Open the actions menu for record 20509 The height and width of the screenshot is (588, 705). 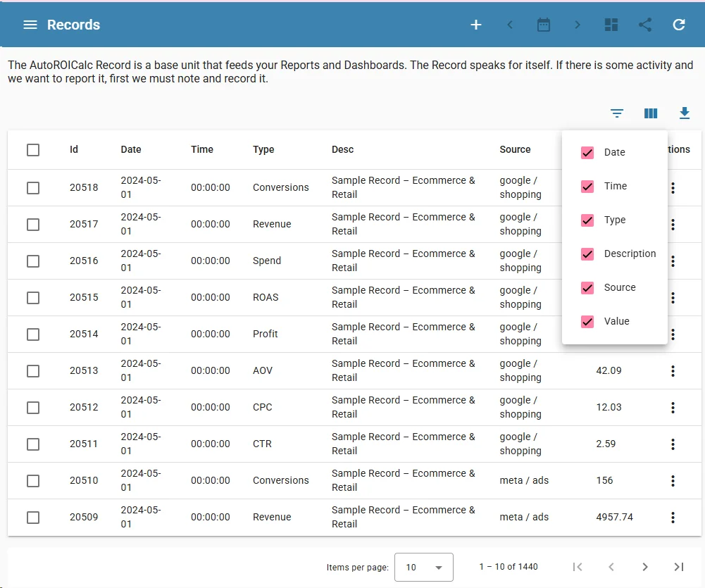pyautogui.click(x=673, y=517)
